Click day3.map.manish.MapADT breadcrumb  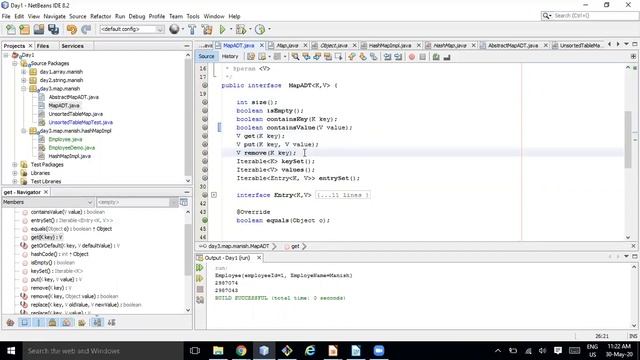[238, 246]
